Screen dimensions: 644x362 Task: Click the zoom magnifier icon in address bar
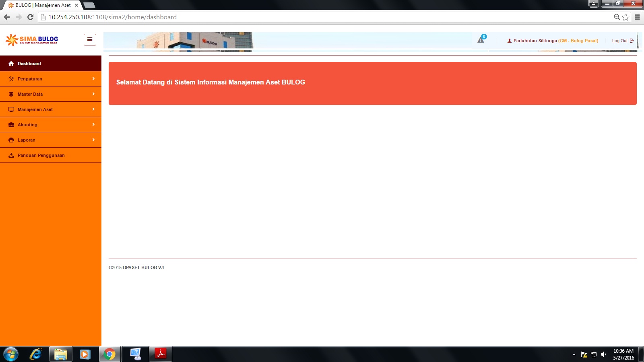617,17
